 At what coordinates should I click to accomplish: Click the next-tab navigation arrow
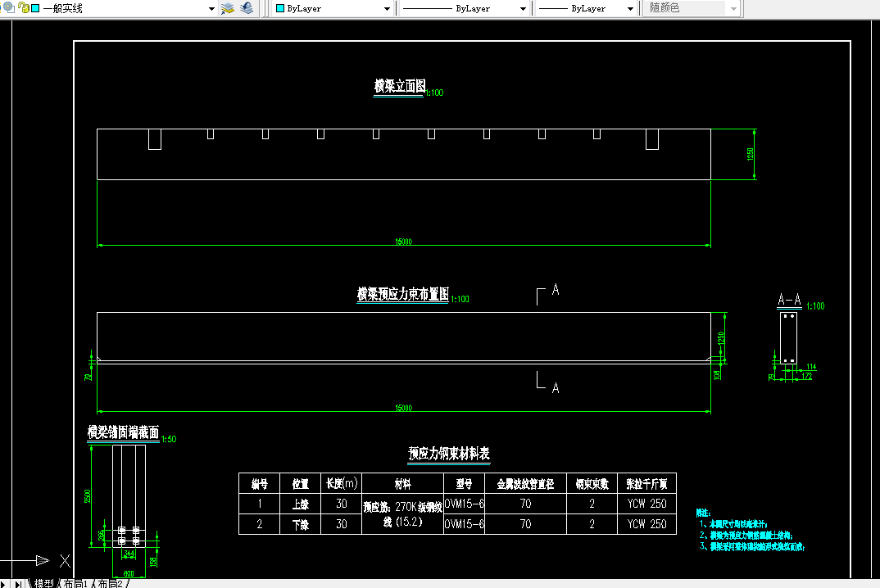click(2, 584)
